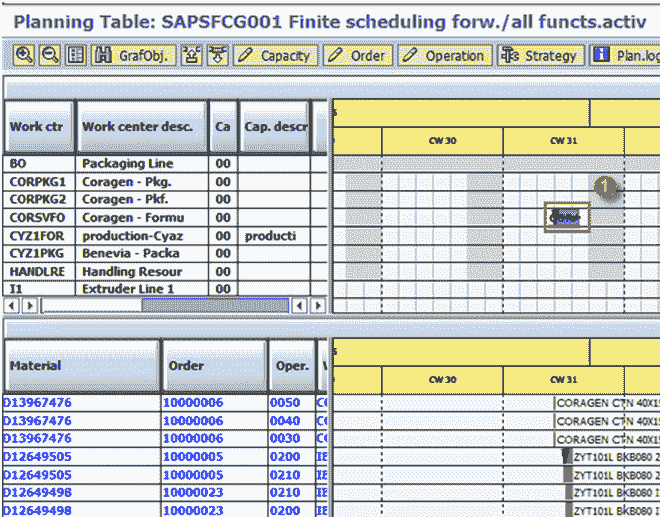This screenshot has height=517, width=660.
Task: Select work center I1
Action: pos(37,289)
